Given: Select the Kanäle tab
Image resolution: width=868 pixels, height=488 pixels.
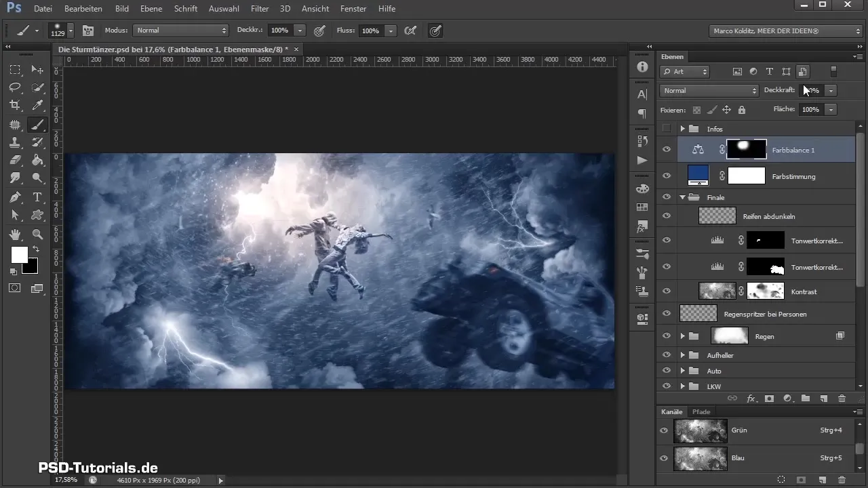Looking at the screenshot, I should [x=672, y=411].
